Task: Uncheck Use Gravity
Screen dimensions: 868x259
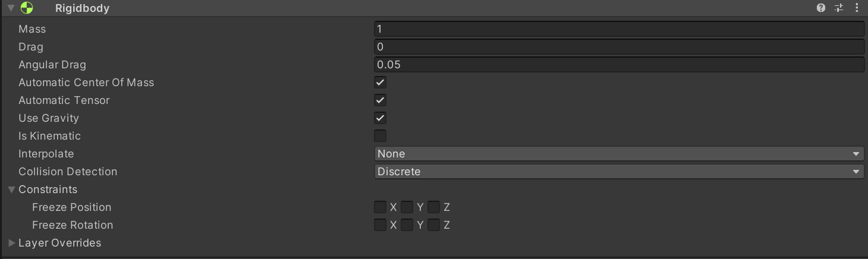Action: [x=380, y=118]
